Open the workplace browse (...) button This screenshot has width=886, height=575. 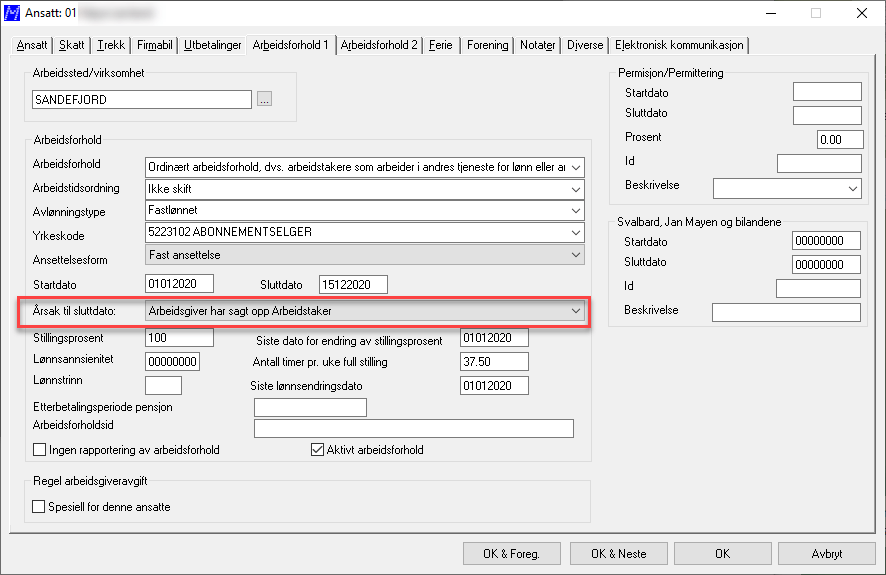click(x=264, y=99)
